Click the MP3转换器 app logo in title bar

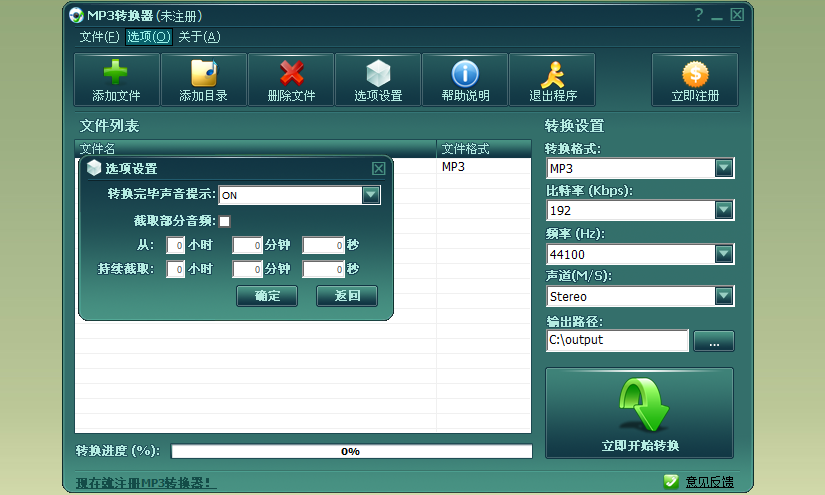click(x=76, y=15)
